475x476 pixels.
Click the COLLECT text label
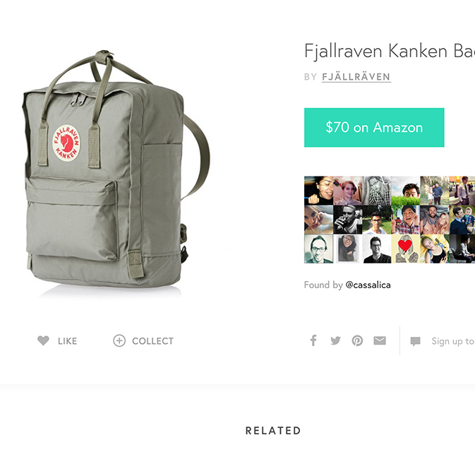coord(153,341)
